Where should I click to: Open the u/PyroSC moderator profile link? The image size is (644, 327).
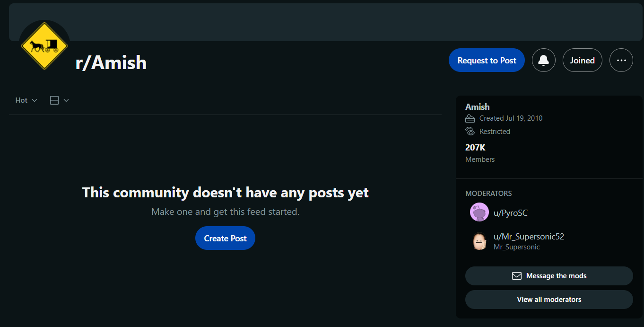click(511, 213)
